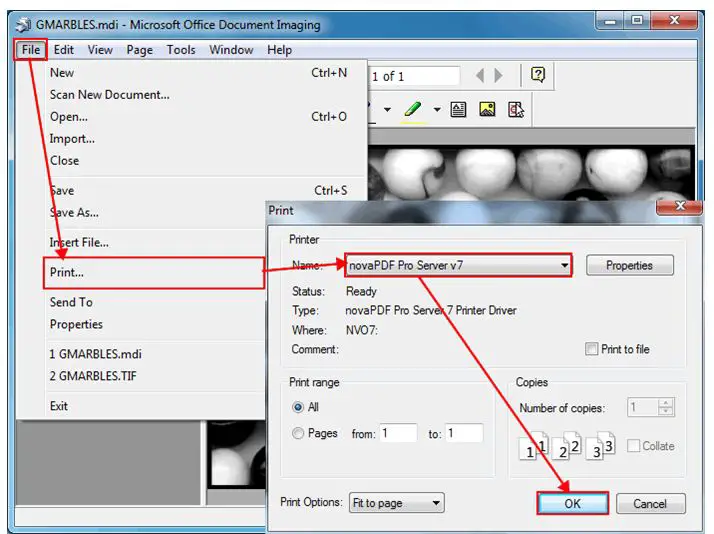
Task: Close the Document Imaging window
Action: pyautogui.click(x=674, y=20)
